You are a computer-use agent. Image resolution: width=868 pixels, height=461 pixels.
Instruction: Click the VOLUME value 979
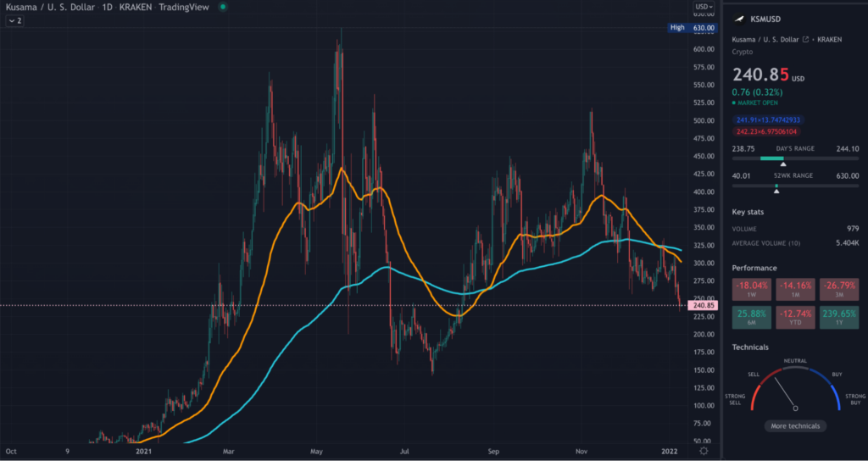[x=853, y=229]
